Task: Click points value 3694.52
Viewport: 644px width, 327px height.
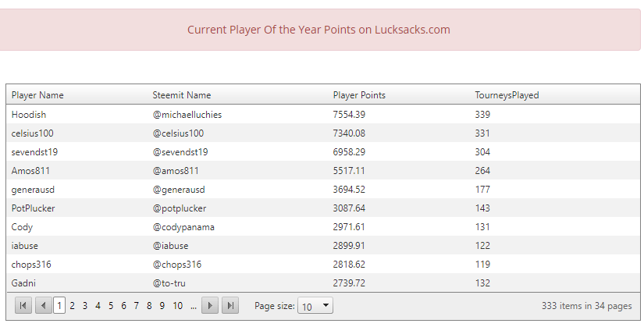Action: point(349,190)
